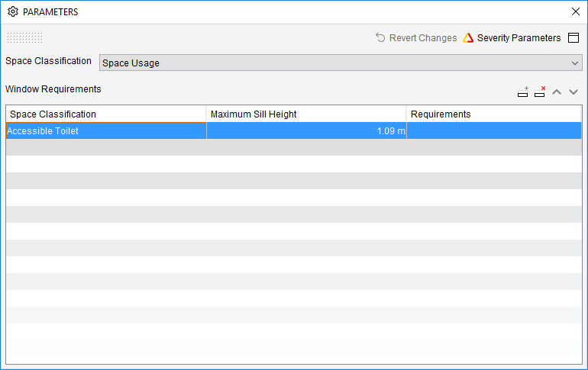This screenshot has width=588, height=370.
Task: Click the Space Classification column header
Action: tap(105, 114)
